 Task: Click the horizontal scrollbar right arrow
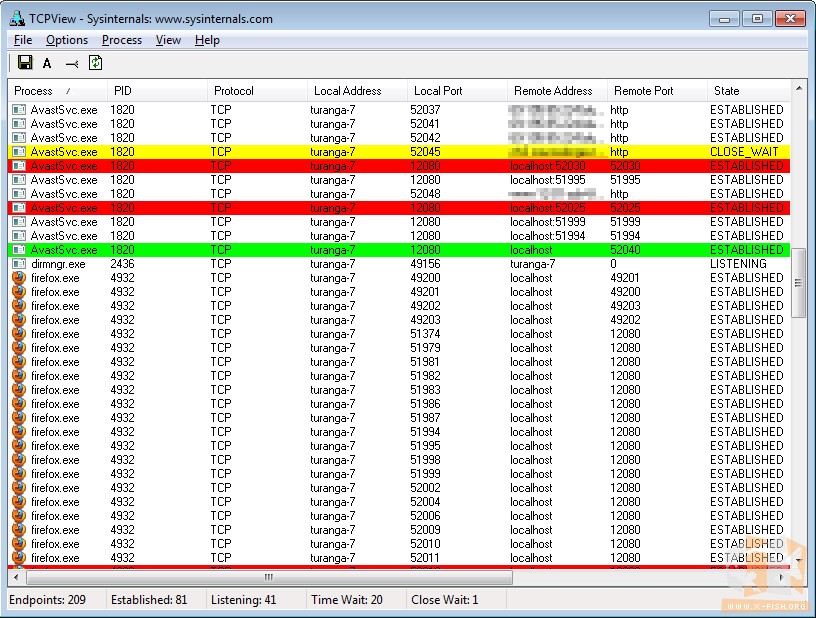[782, 577]
